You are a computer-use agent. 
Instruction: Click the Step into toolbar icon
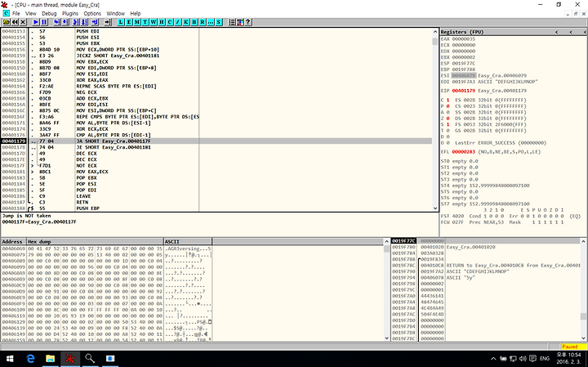pyautogui.click(x=56, y=22)
